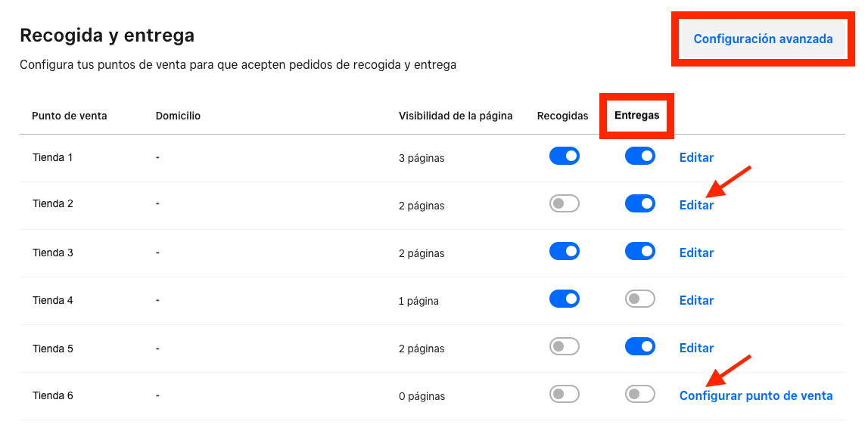The height and width of the screenshot is (440, 868).
Task: Enable Entregas toggle for Tienda 6
Action: coord(640,394)
